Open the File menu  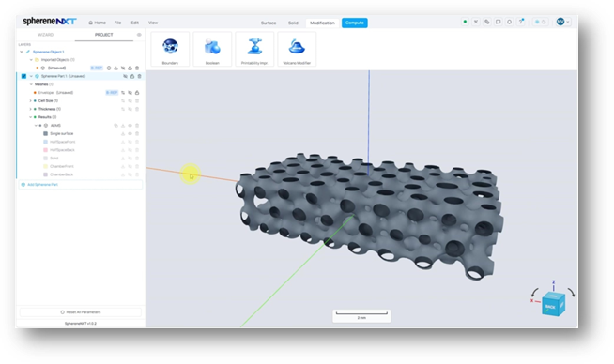pos(117,23)
